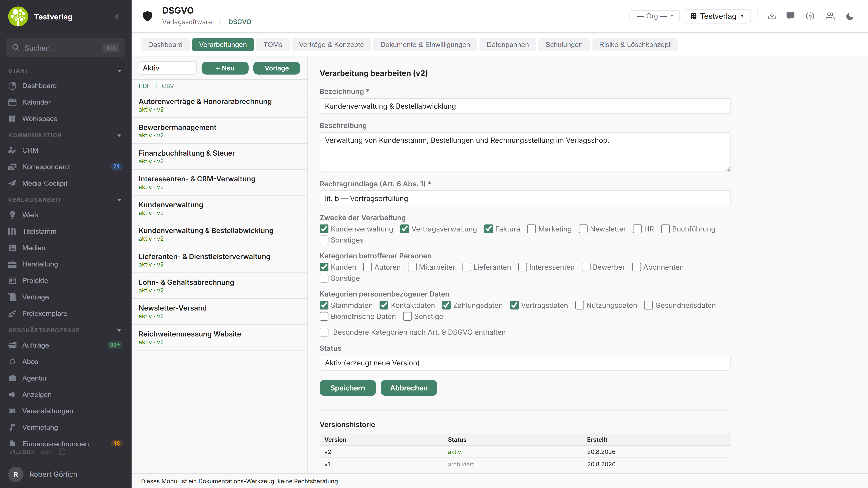Open the Aktiv filter dropdown
Viewport: 868px width, 488px height.
pos(167,68)
